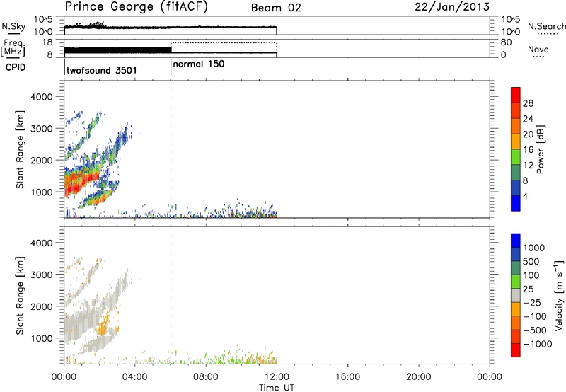Select the 'N.Search' legend label
The image size is (566, 392).
(546, 26)
